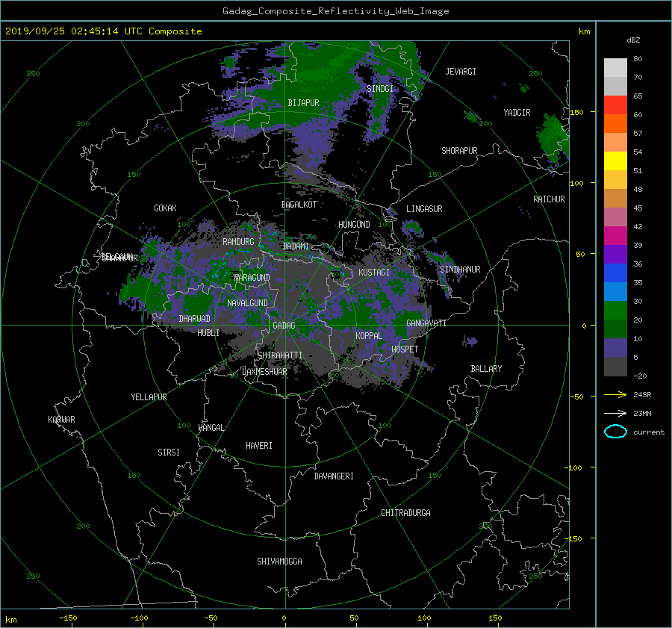Click the HANGAL city label
Screen dimensions: 672x628
pos(211,428)
